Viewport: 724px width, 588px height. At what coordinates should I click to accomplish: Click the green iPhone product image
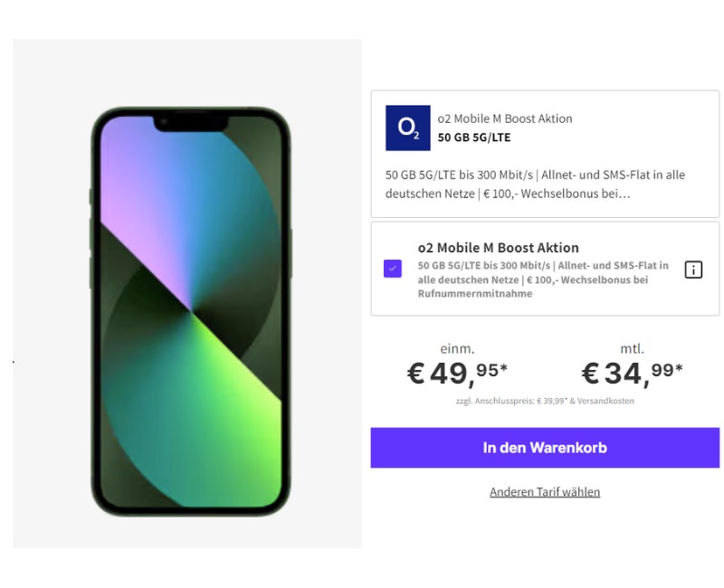point(191,311)
